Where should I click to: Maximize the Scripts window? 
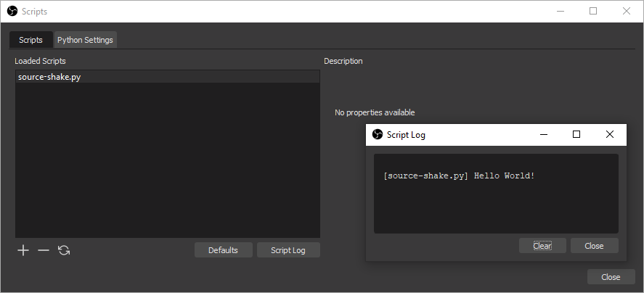coord(593,12)
